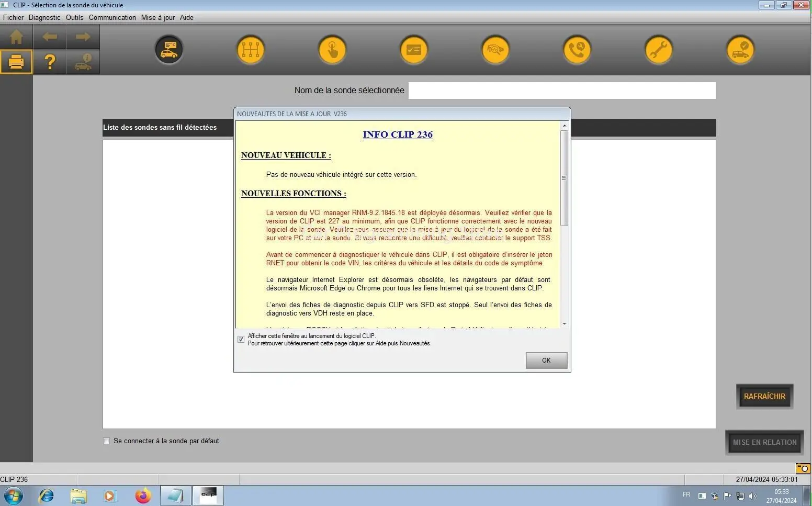
Task: Uncheck 'Afficher cette fenêtre au lancement' checkbox
Action: point(241,340)
